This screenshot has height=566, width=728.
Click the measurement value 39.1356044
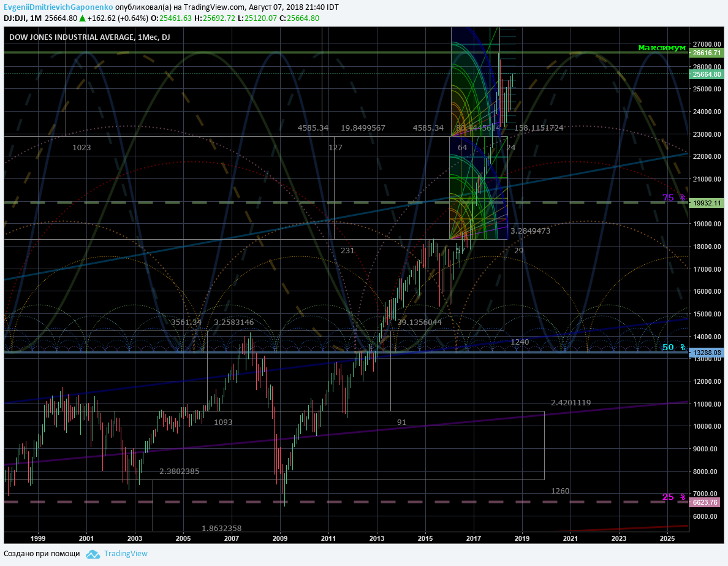[x=420, y=323]
